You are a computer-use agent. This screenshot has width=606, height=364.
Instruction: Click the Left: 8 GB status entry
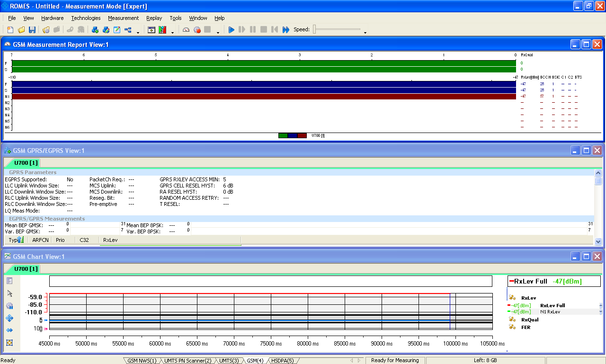point(485,361)
